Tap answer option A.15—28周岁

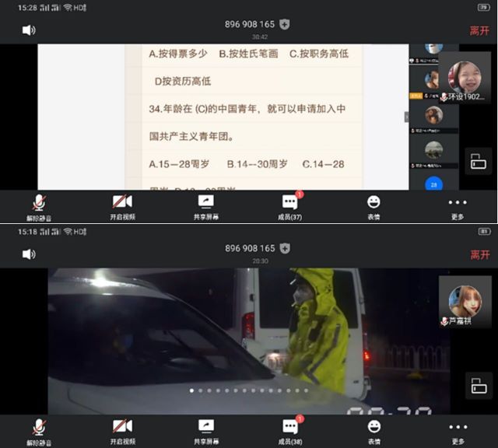[x=179, y=164]
